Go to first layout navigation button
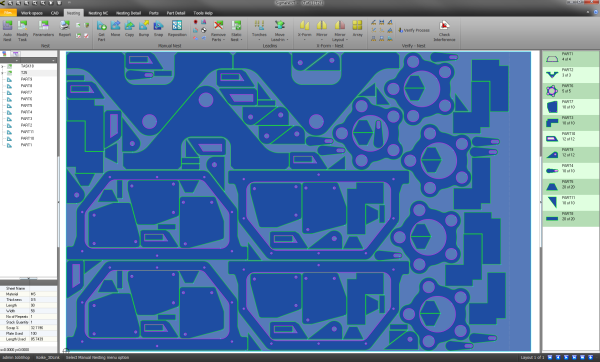Image resolution: width=600 pixels, height=362 pixels. [549, 357]
